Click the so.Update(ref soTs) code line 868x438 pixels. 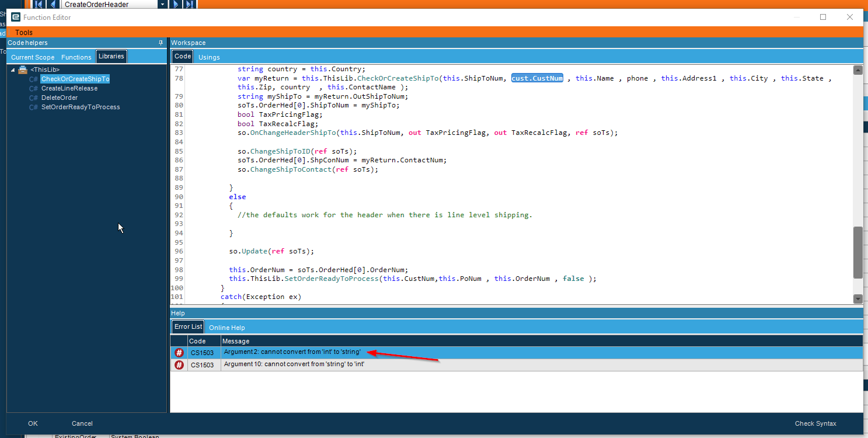coord(271,251)
